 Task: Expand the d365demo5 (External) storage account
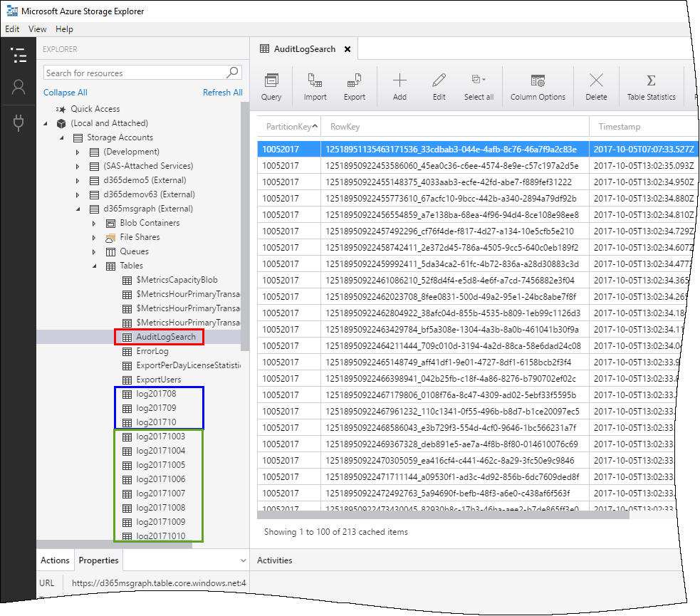78,180
